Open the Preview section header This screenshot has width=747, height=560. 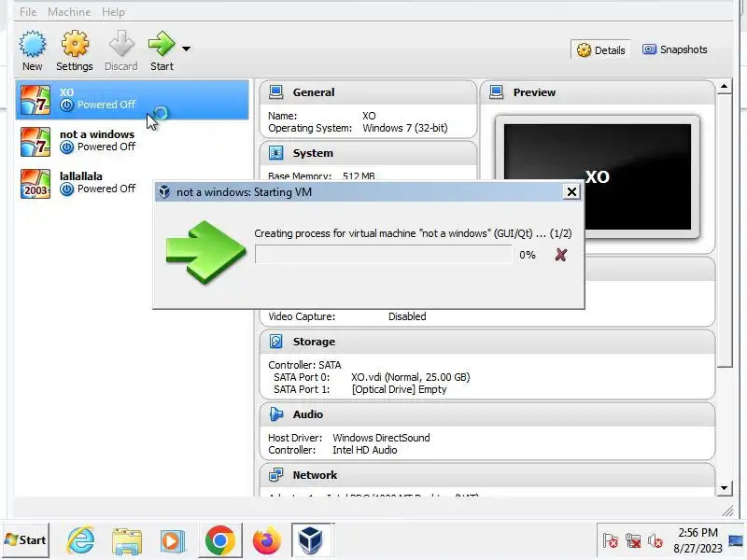click(x=598, y=92)
